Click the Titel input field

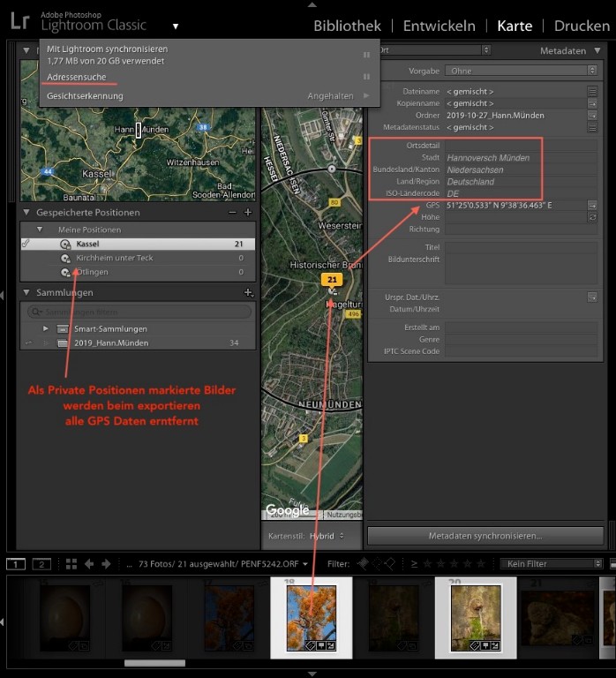[521, 247]
